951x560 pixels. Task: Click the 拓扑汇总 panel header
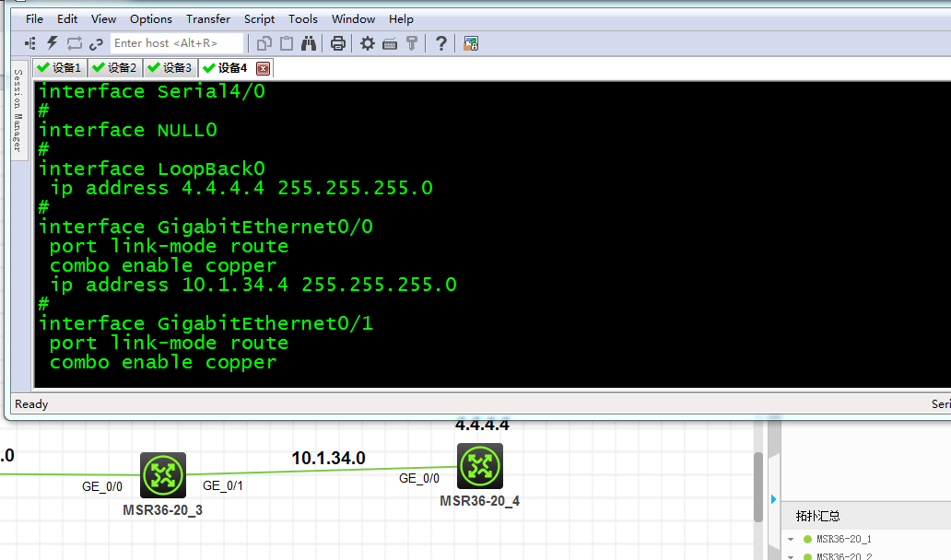817,516
